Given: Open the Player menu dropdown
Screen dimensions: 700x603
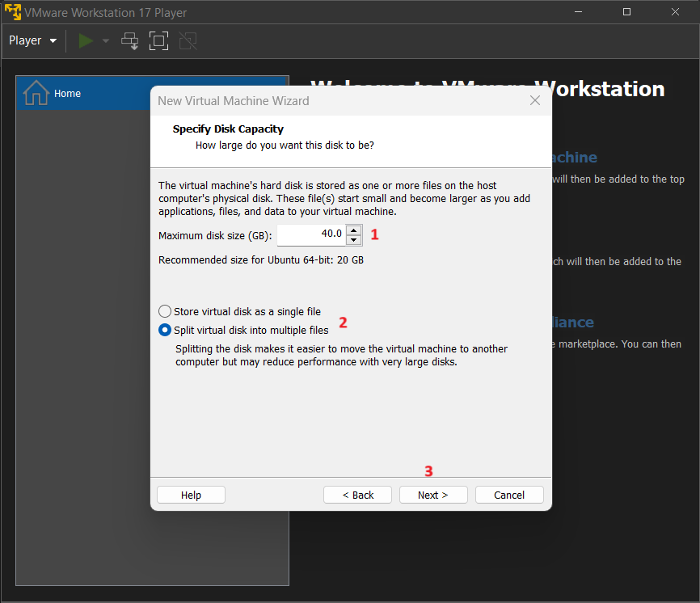Looking at the screenshot, I should (32, 40).
